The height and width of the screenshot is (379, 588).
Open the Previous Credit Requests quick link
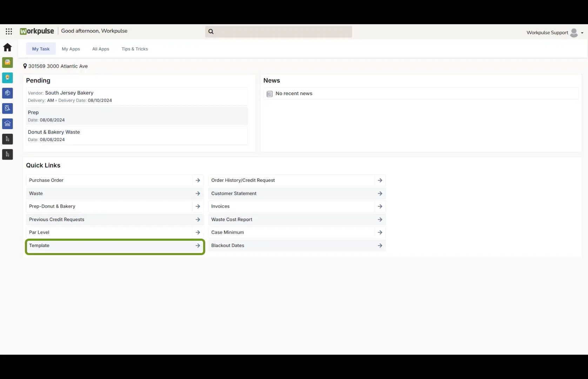115,219
